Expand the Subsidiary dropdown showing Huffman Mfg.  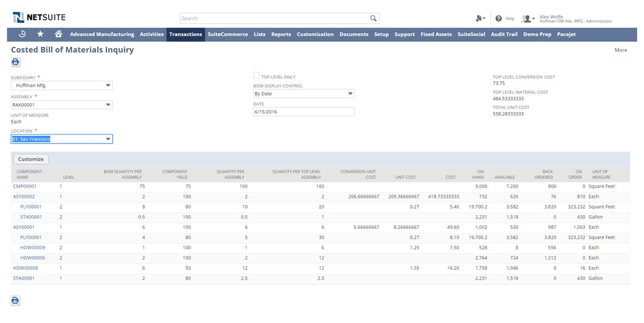tap(62, 85)
